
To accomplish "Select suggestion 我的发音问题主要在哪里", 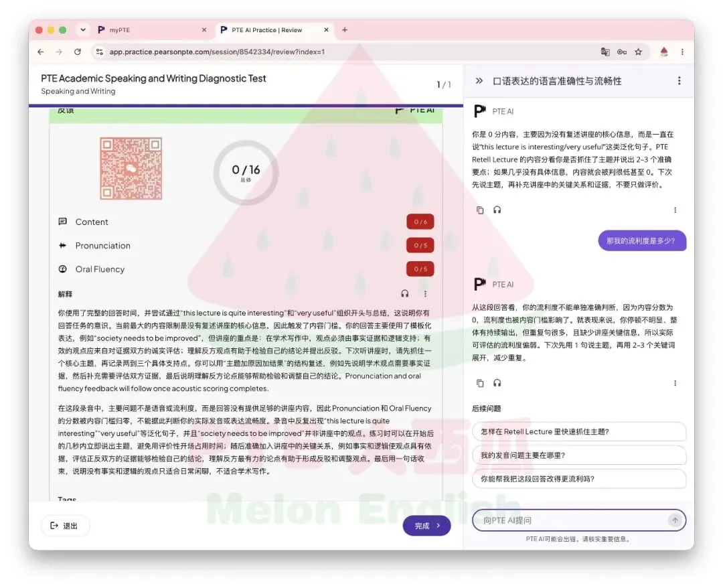I will [x=579, y=455].
